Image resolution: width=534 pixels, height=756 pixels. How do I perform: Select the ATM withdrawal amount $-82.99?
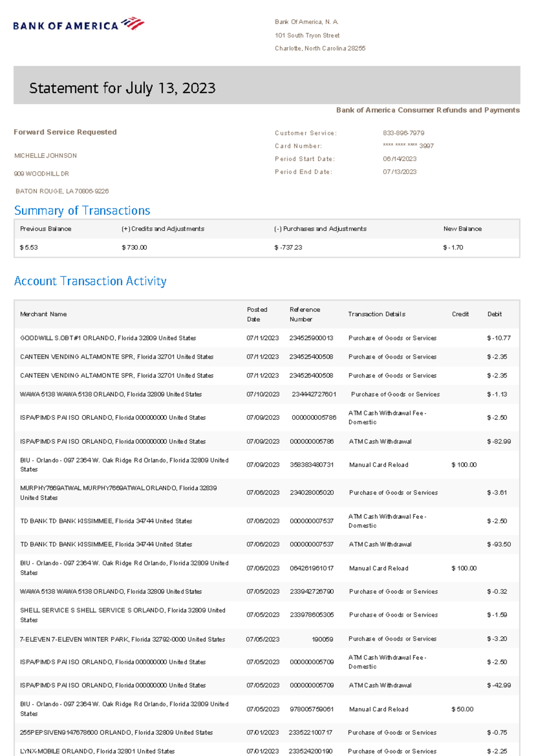[499, 442]
